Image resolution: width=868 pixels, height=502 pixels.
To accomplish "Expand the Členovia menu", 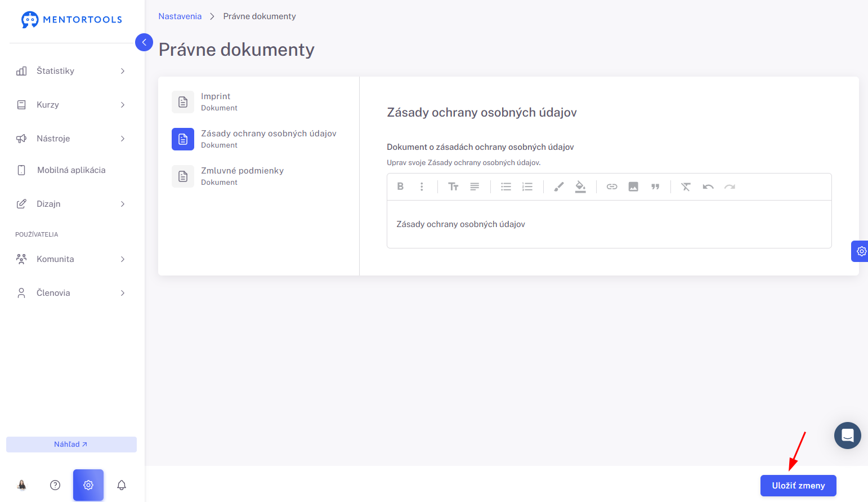I will (71, 293).
